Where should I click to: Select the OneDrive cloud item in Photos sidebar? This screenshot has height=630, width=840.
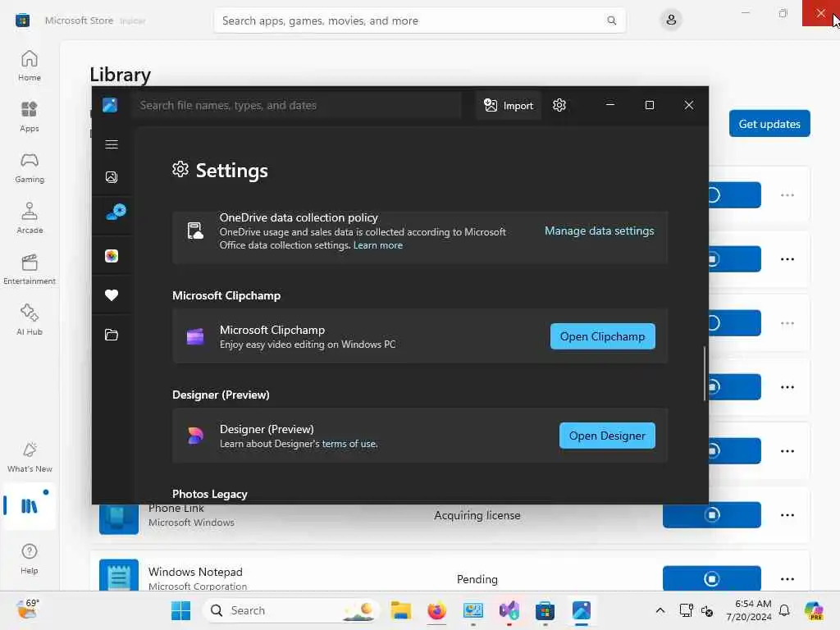pos(115,212)
